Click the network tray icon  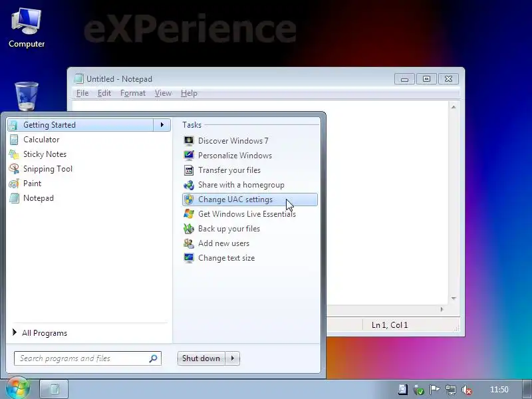pyautogui.click(x=451, y=390)
